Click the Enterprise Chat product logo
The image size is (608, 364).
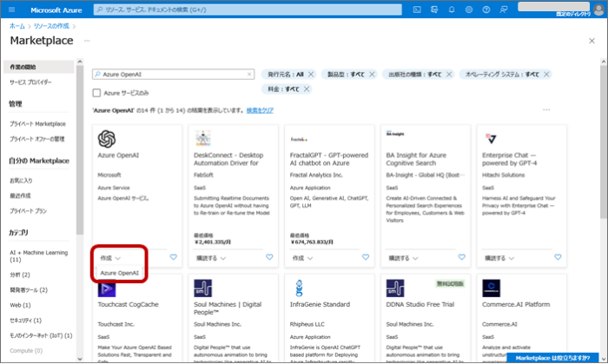point(491,138)
